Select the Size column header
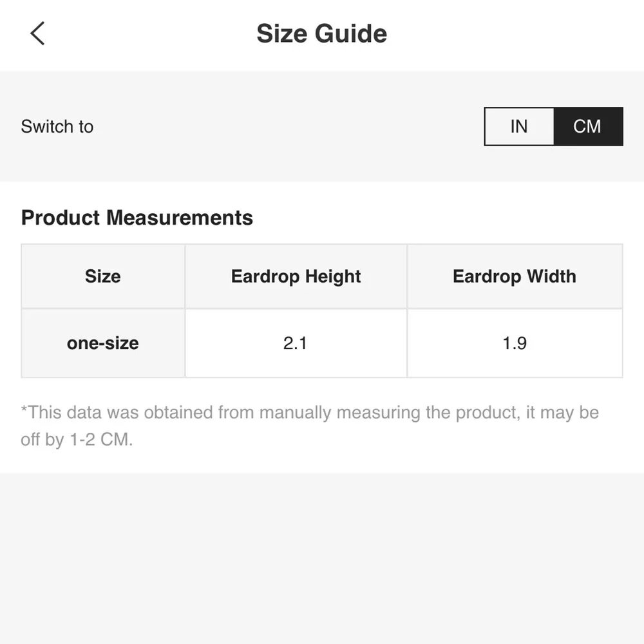644x644 pixels. point(103,276)
